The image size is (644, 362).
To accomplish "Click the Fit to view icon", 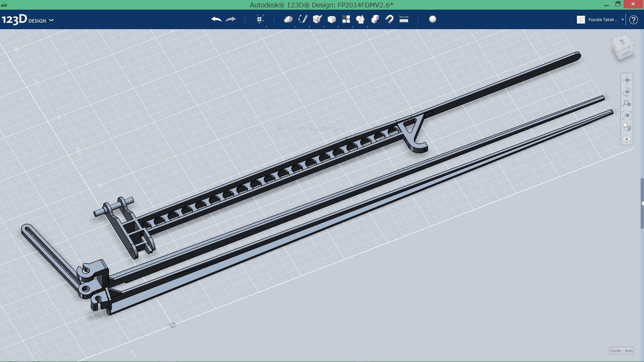I will [627, 115].
